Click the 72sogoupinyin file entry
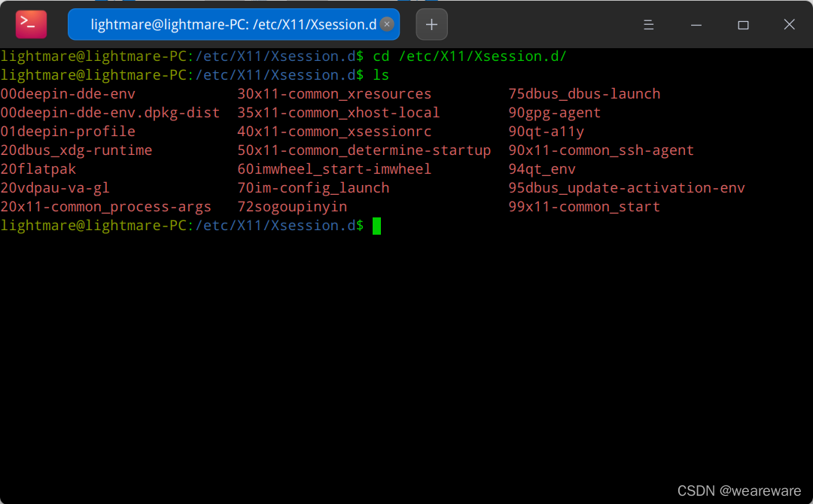Image resolution: width=813 pixels, height=504 pixels. (292, 207)
